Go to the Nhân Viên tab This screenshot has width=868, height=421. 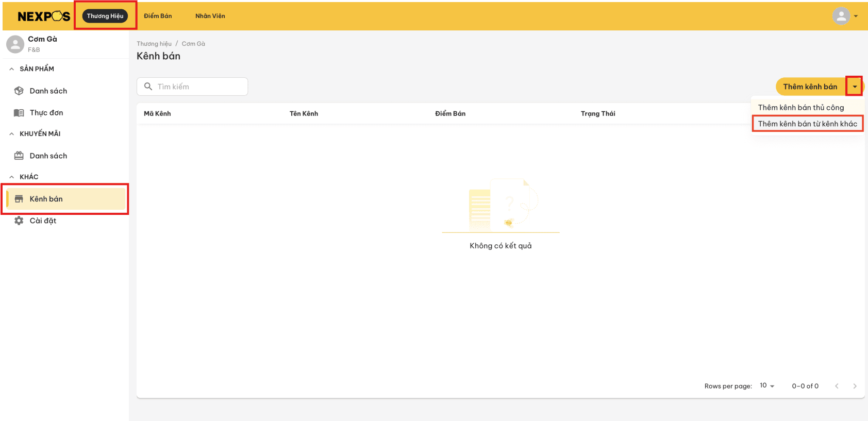tap(210, 16)
